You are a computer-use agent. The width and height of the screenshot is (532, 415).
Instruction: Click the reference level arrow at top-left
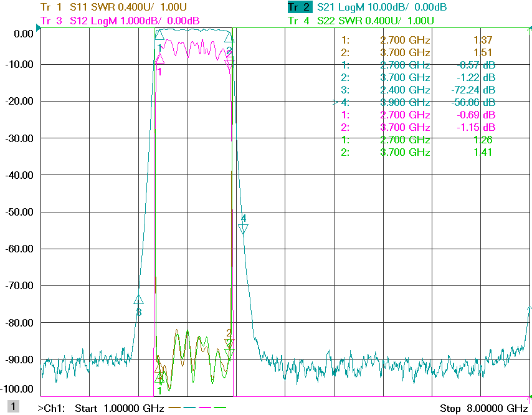39,27
